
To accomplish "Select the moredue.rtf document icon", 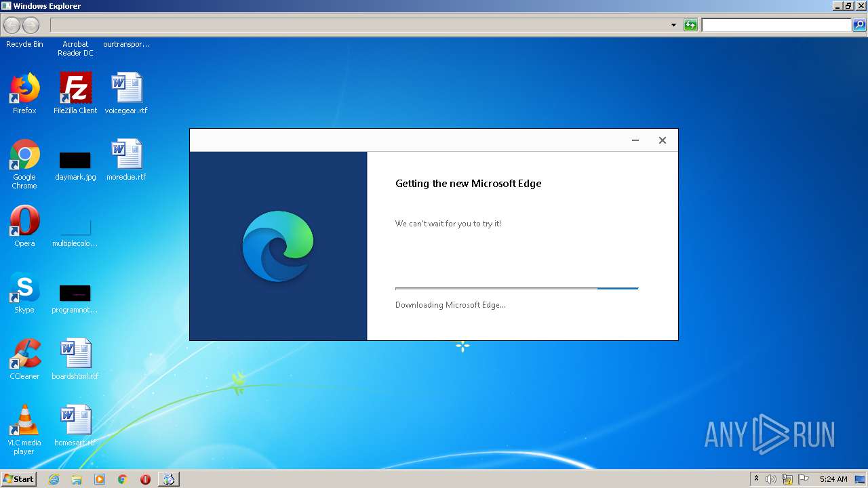I will click(x=126, y=160).
